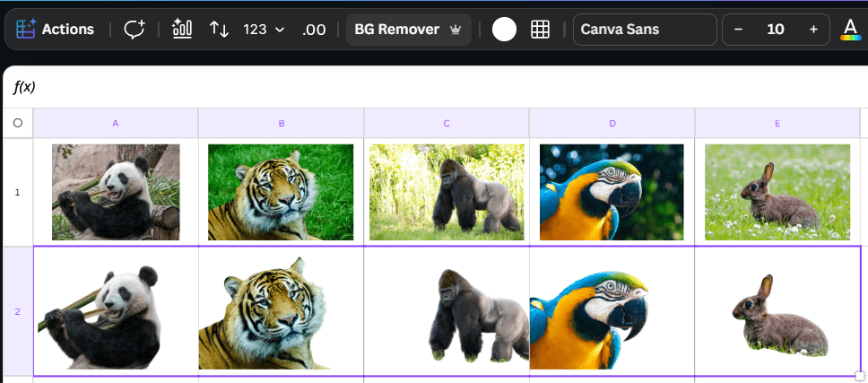Click the cell borders grid icon
This screenshot has height=383, width=868.
(x=540, y=30)
